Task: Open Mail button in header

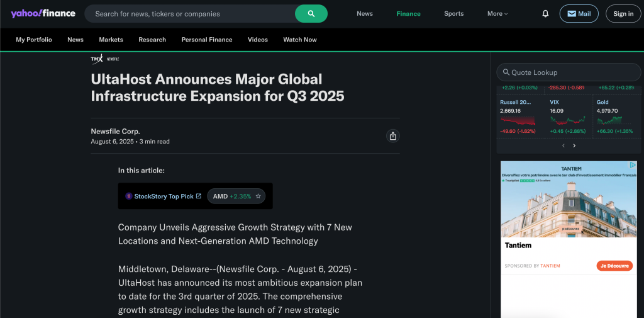Action: coord(579,13)
